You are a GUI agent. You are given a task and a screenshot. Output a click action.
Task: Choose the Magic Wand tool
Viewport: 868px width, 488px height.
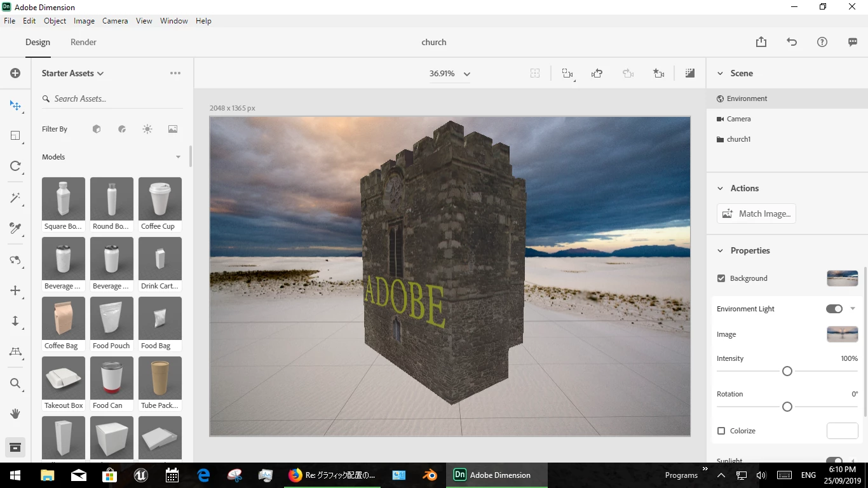(15, 198)
